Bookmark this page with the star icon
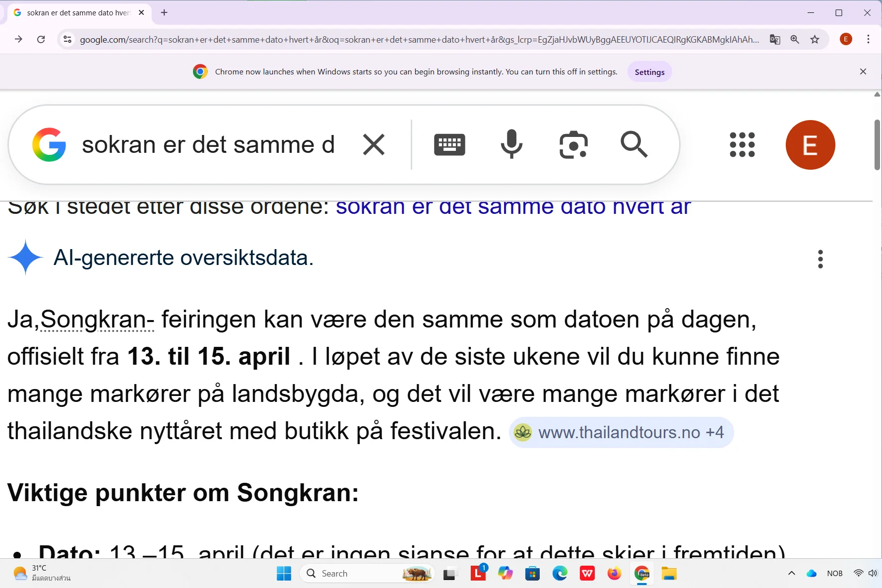The image size is (882, 588). click(x=815, y=39)
